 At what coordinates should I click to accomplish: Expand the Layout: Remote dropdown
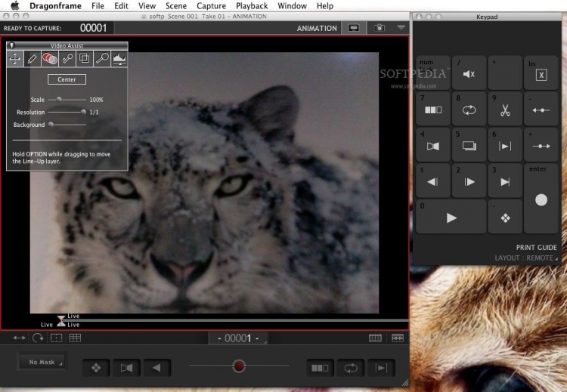pos(528,258)
